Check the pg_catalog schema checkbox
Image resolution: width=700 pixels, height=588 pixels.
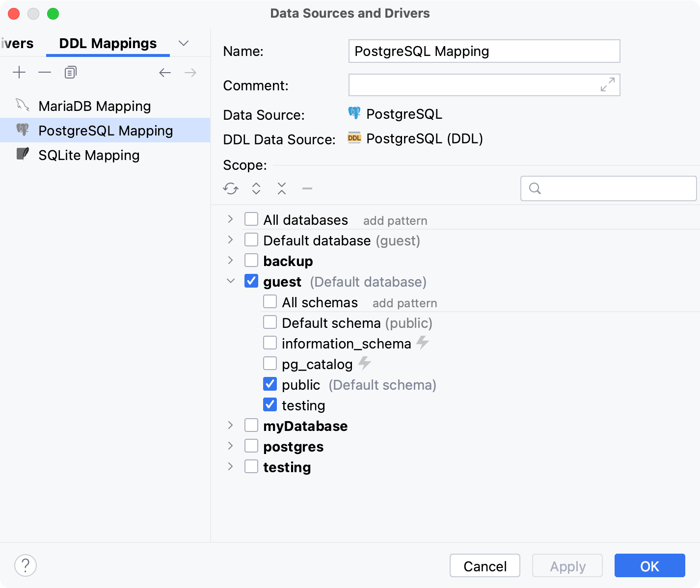pos(270,363)
